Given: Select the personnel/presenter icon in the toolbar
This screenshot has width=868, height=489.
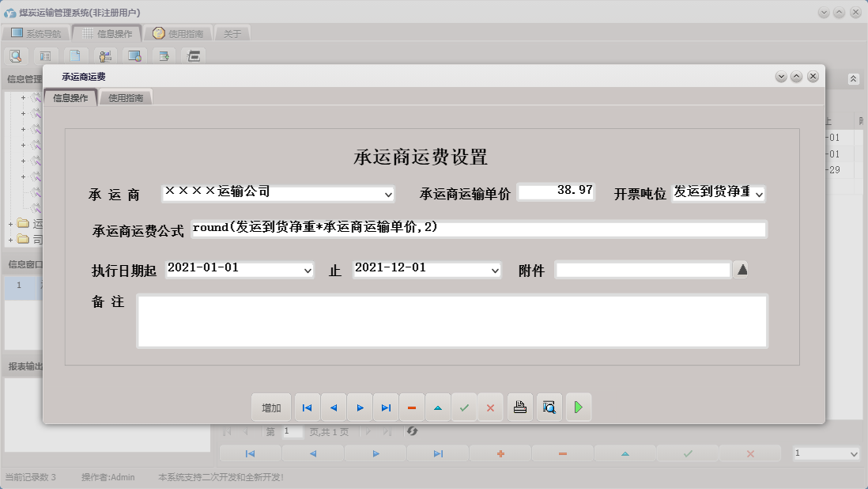Looking at the screenshot, I should tap(104, 55).
